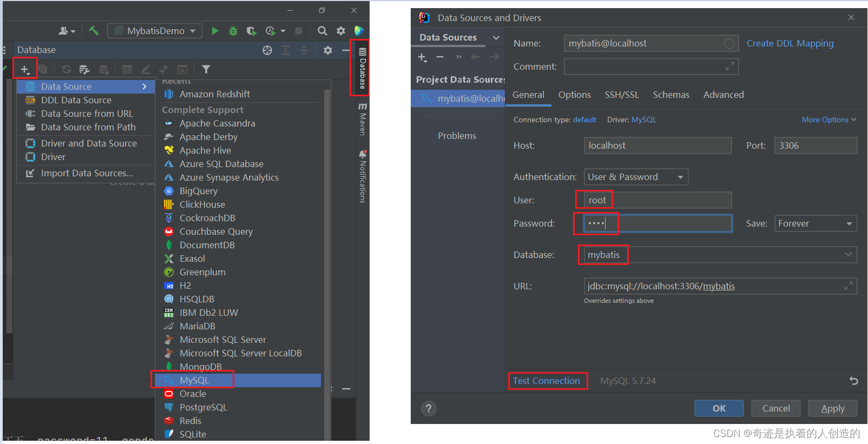Image resolution: width=868 pixels, height=444 pixels.
Task: Click the Filter funnel icon
Action: (x=206, y=69)
